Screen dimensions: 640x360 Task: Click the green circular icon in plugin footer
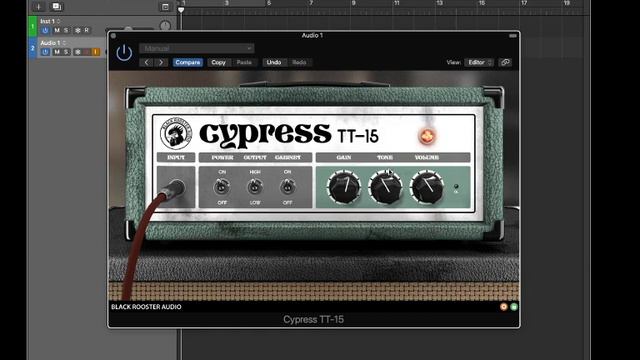point(514,307)
